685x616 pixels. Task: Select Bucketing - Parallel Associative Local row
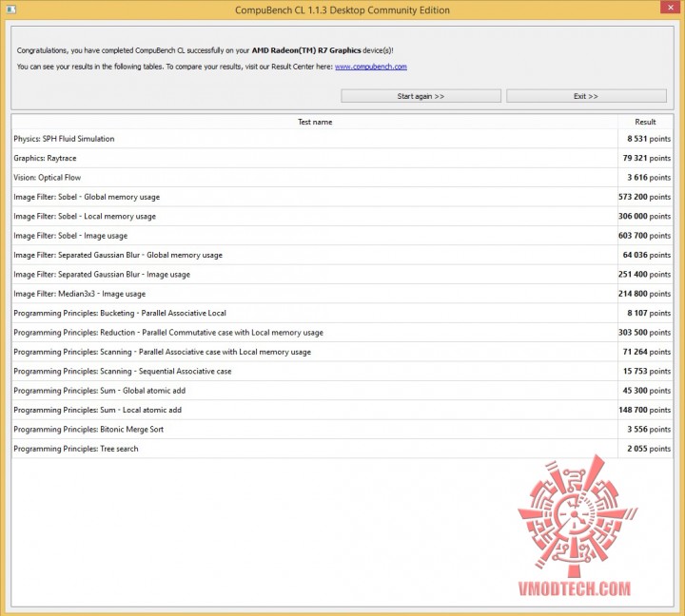tap(342, 313)
